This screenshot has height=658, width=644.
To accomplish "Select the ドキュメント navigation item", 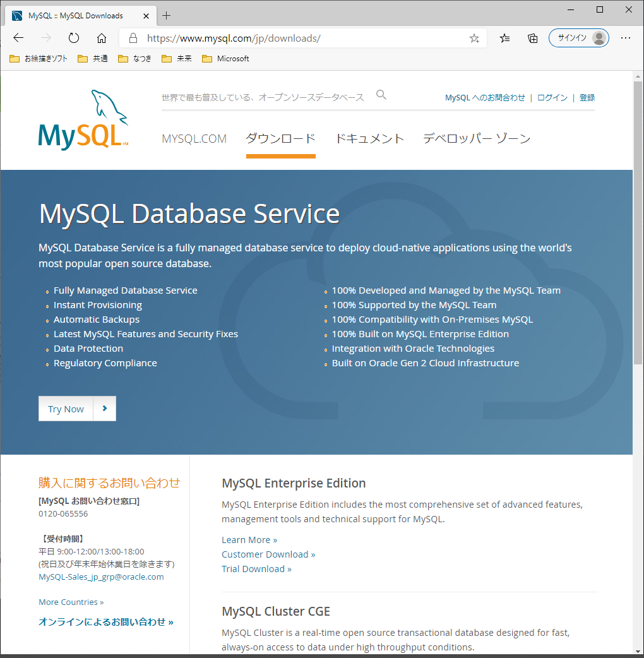I will click(369, 138).
